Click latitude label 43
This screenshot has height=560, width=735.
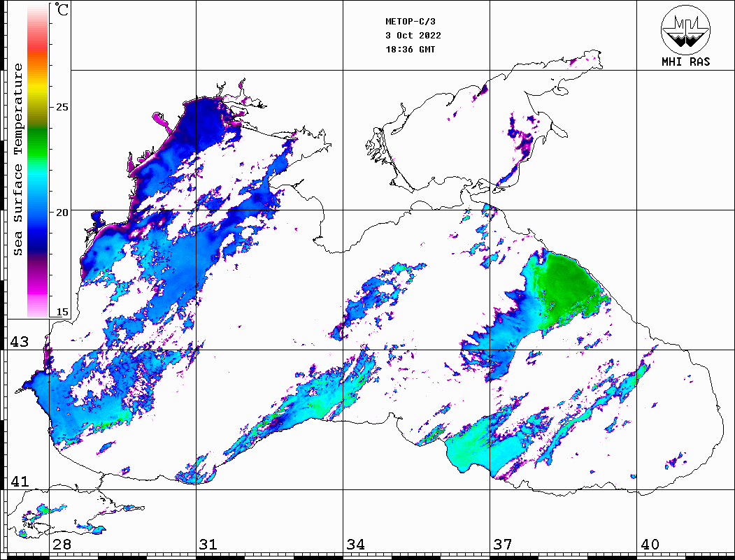(x=20, y=342)
